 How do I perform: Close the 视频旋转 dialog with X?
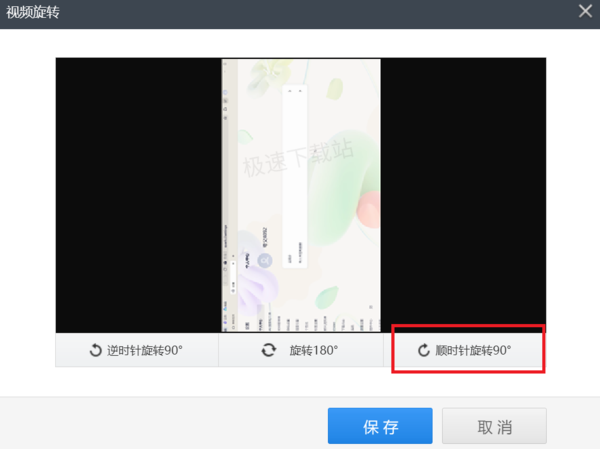coord(585,11)
